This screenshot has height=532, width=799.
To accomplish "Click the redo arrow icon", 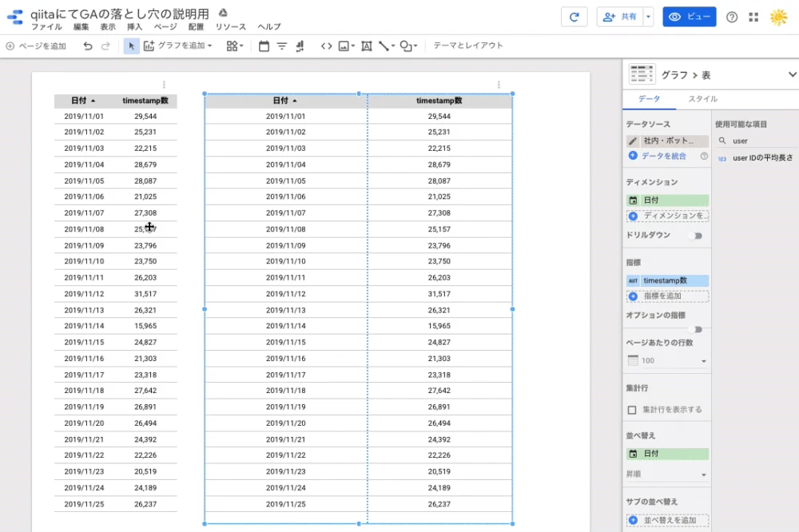I will (105, 46).
